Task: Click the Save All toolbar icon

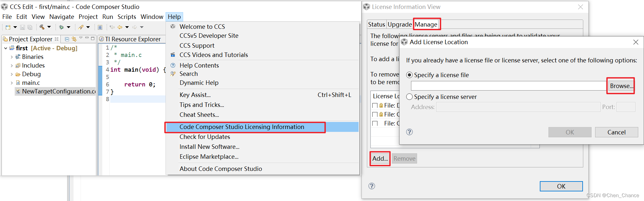Action: click(30, 27)
